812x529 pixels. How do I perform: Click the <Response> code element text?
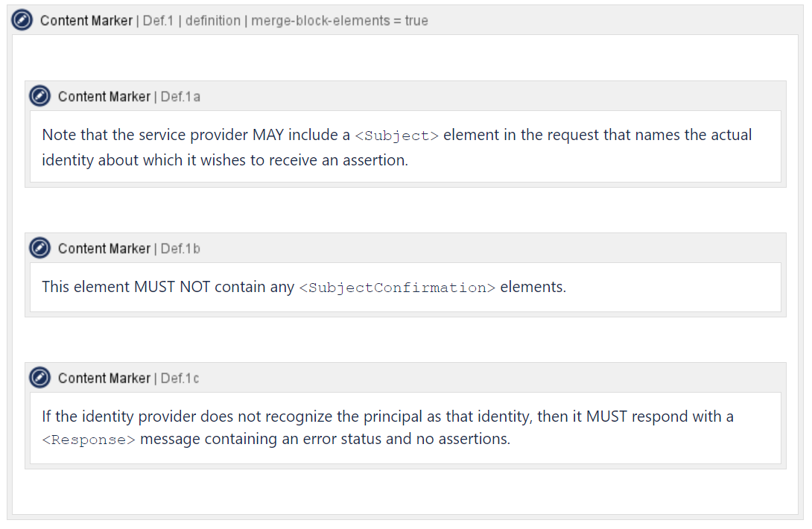point(89,440)
